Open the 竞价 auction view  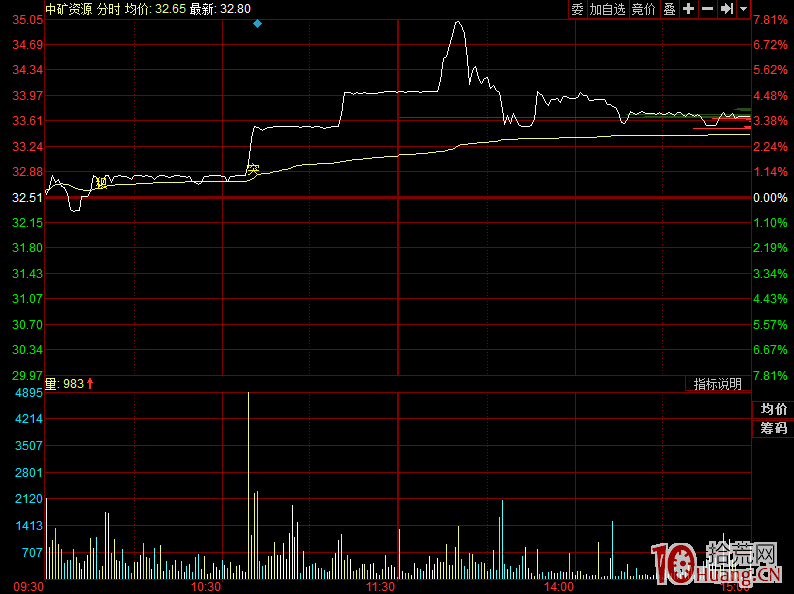pos(644,9)
